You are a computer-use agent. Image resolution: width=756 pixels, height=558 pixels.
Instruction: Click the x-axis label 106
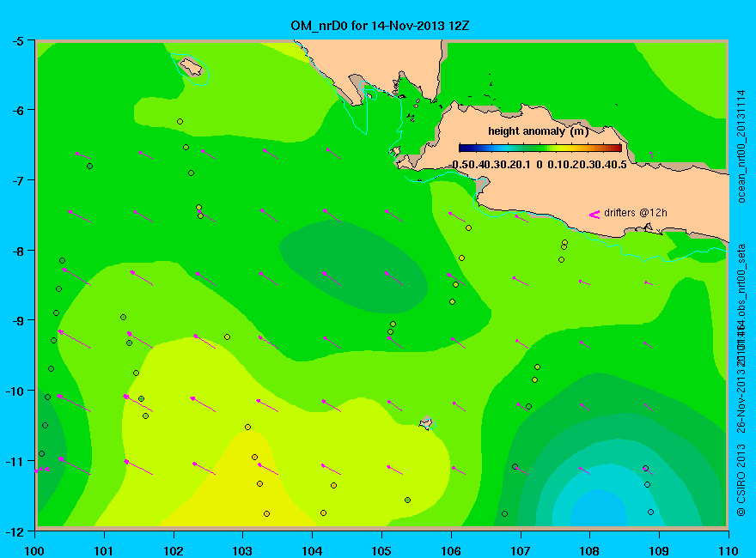point(451,551)
